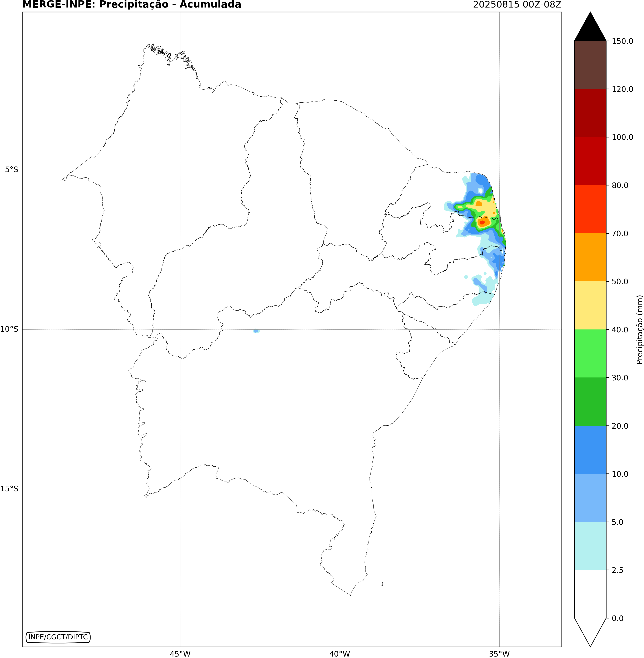Click the MERGE-INPE Precipitação title text
The height and width of the screenshot is (658, 644).
tap(132, 5)
